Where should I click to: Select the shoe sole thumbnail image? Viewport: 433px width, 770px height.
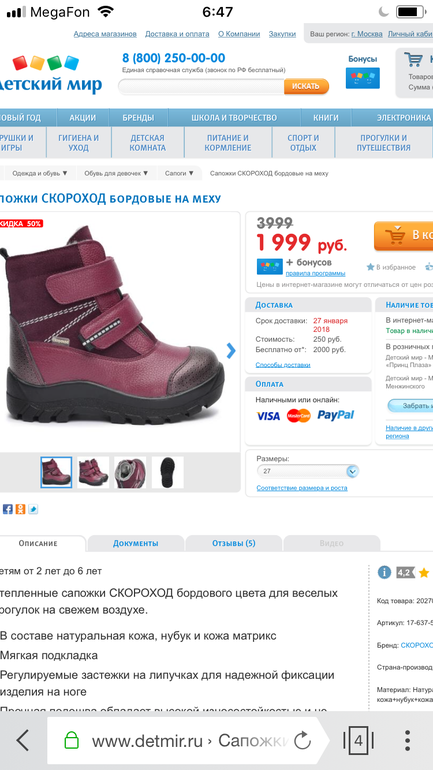pos(167,472)
